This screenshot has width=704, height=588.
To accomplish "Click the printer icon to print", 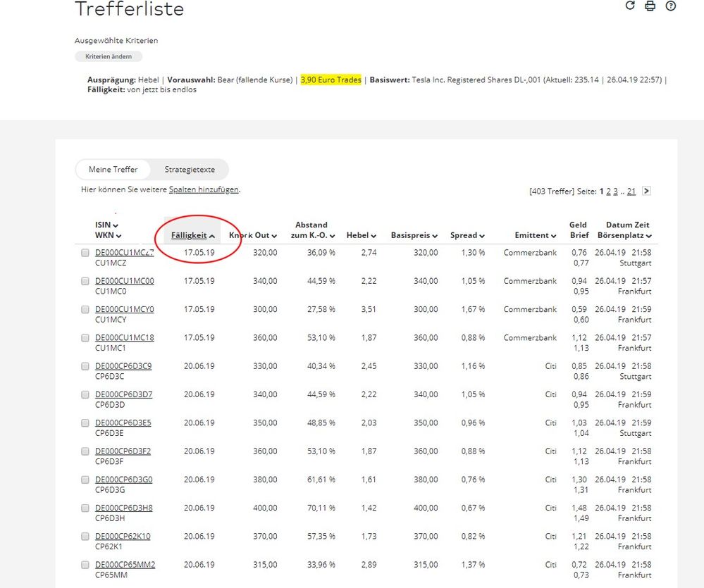I will click(x=650, y=6).
